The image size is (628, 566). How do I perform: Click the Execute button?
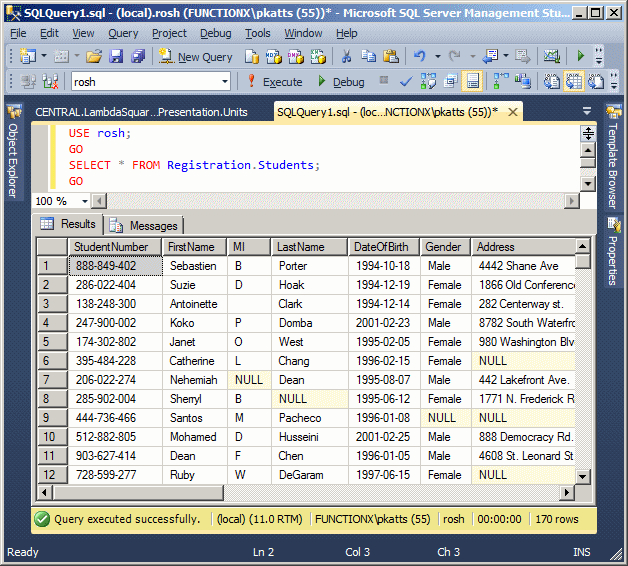point(274,82)
